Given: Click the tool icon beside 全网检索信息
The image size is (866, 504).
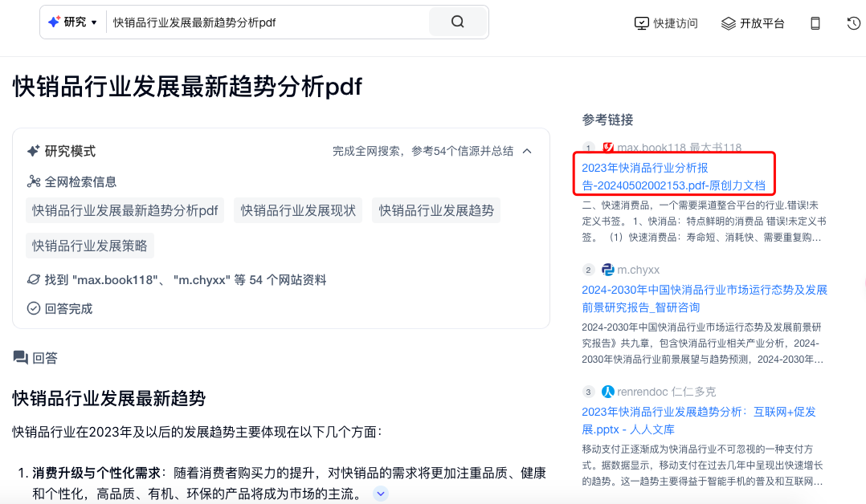Looking at the screenshot, I should 32,181.
